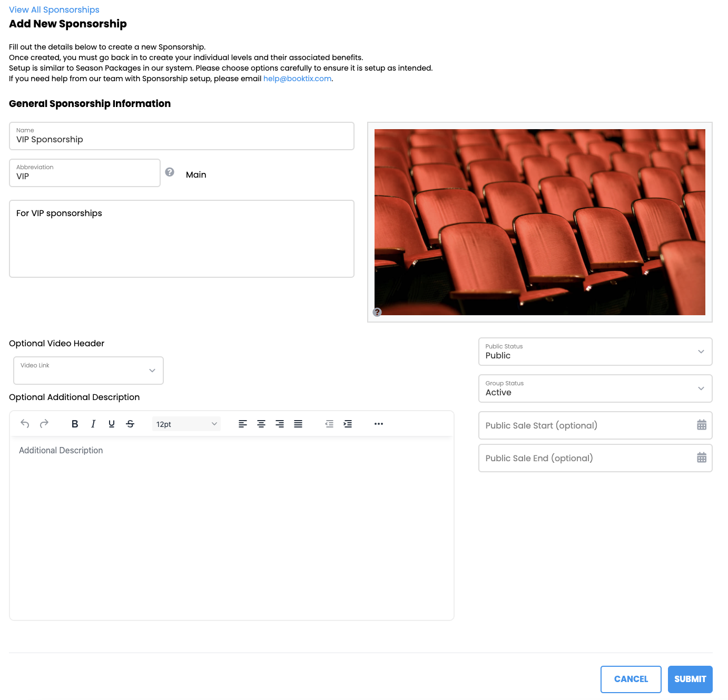The height and width of the screenshot is (700, 728).
Task: Click the theater seats sponsorship image
Action: 540,222
